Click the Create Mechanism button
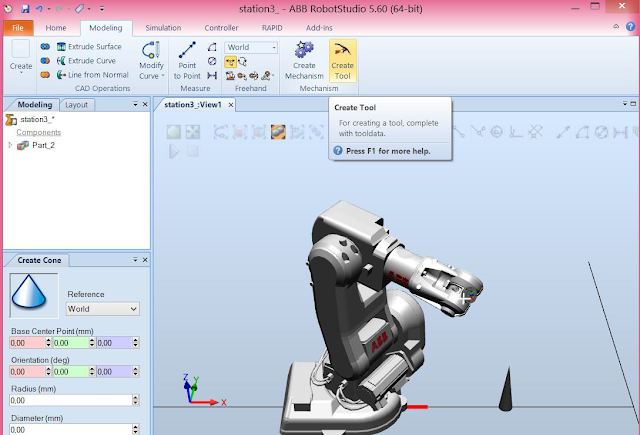The height and width of the screenshot is (435, 640). 304,60
